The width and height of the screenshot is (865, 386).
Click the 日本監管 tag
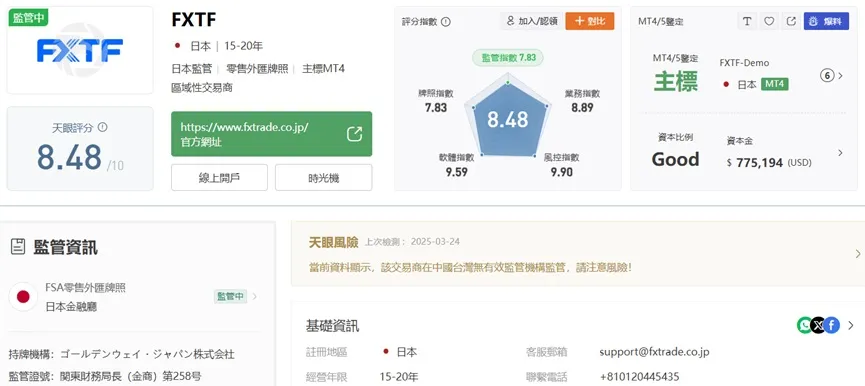click(x=191, y=69)
